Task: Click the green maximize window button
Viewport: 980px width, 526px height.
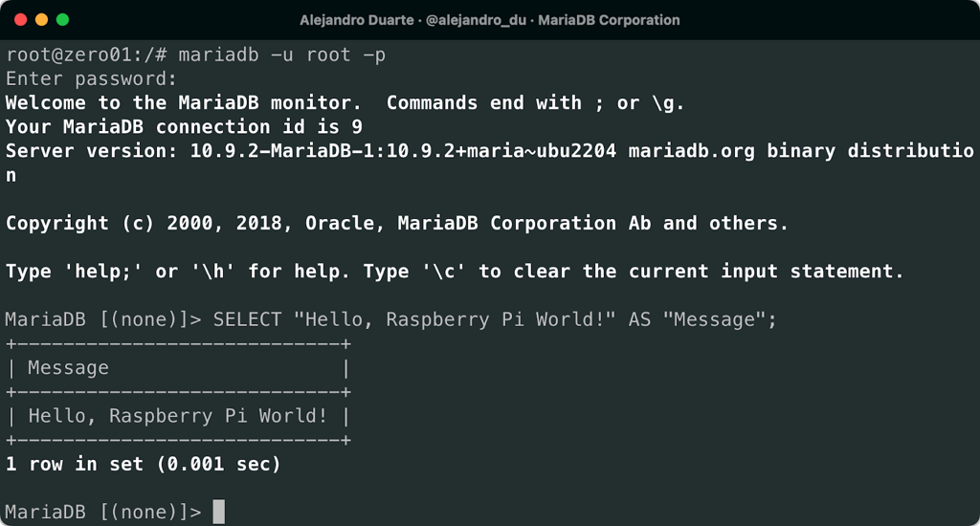Action: point(63,19)
